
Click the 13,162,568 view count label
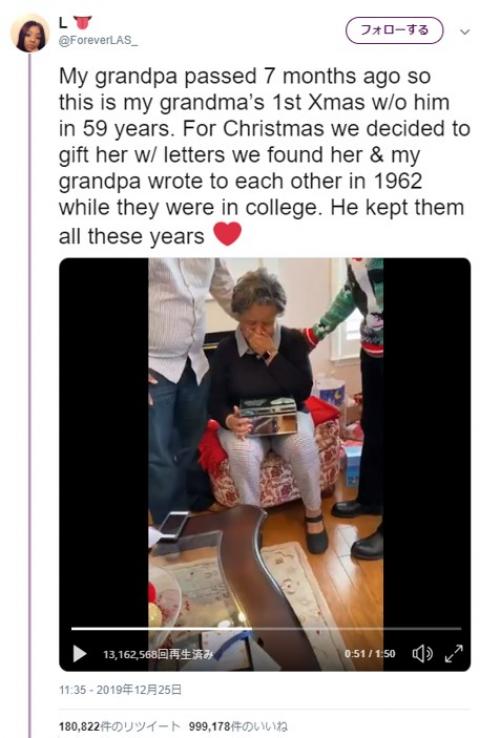pyautogui.click(x=158, y=654)
